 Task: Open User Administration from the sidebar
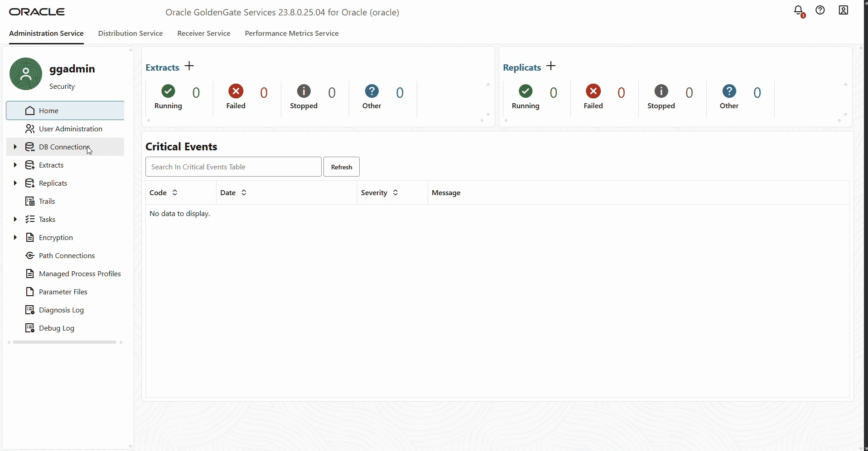(x=65, y=129)
